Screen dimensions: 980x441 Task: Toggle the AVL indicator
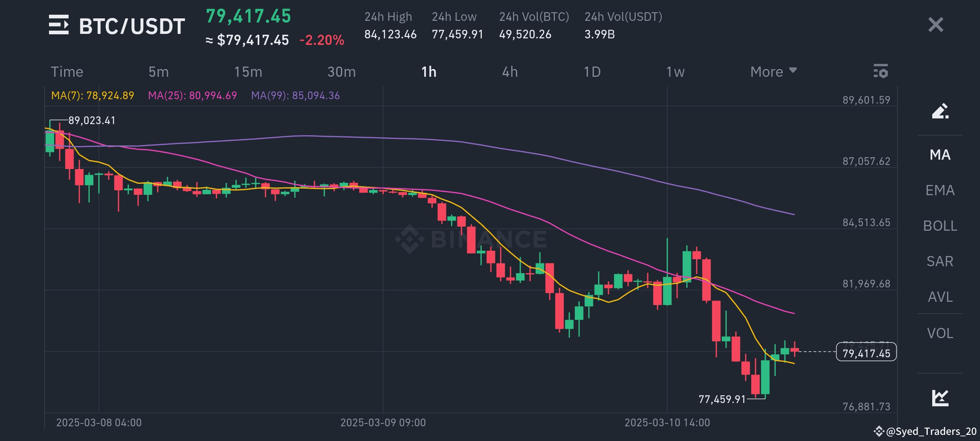point(940,297)
